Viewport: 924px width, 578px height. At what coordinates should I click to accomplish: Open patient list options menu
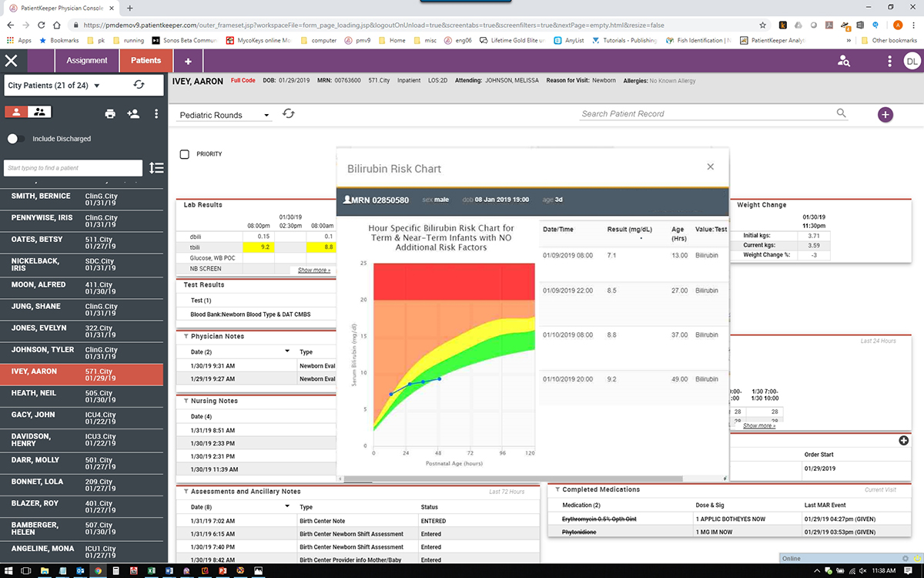pos(156,114)
